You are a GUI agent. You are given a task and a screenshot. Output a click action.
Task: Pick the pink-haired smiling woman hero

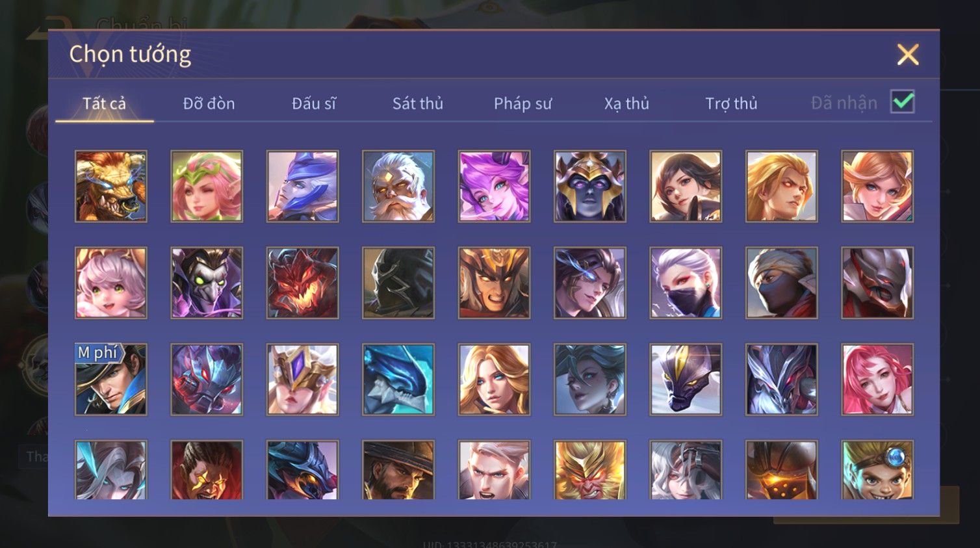click(877, 379)
